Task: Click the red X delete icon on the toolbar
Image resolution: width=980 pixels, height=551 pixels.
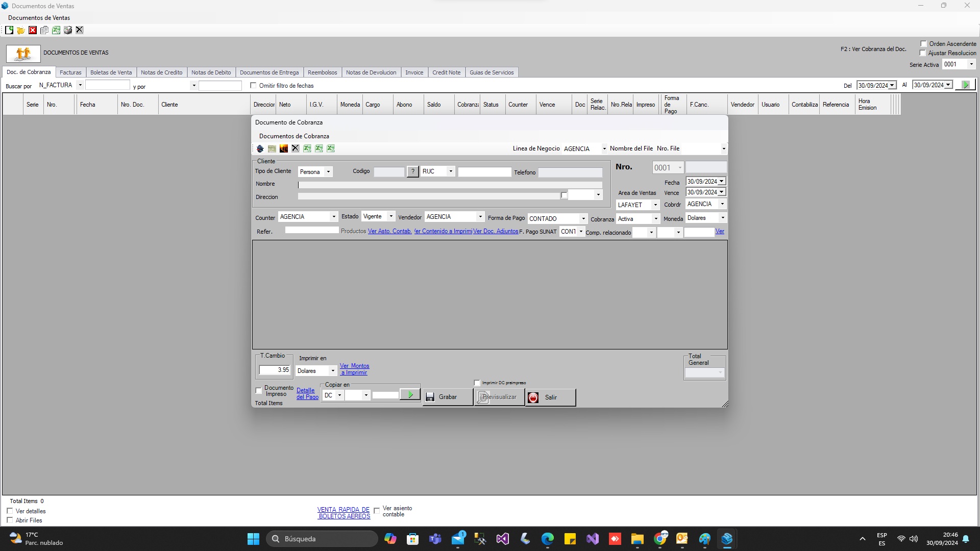Action: 33,30
